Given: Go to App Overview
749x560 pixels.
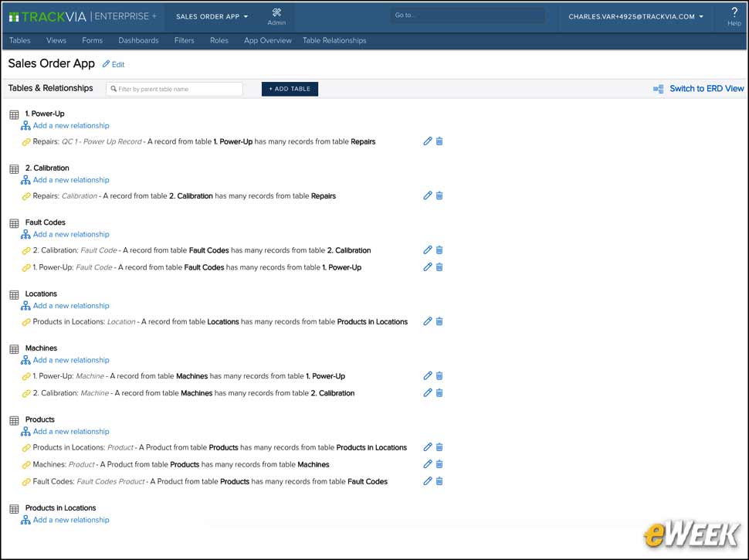Looking at the screenshot, I should [x=267, y=41].
